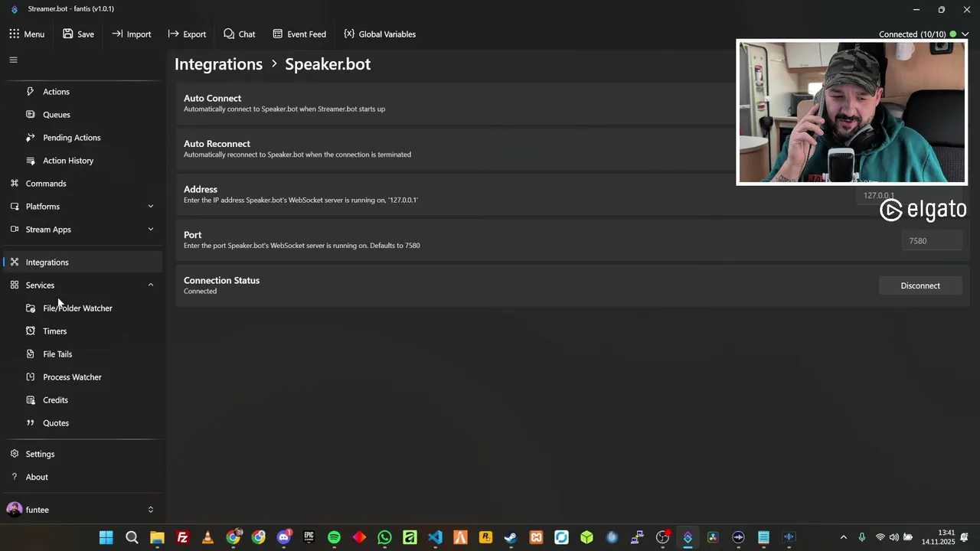Click the Wi-Fi network tray icon
The height and width of the screenshot is (551, 980).
click(x=880, y=537)
